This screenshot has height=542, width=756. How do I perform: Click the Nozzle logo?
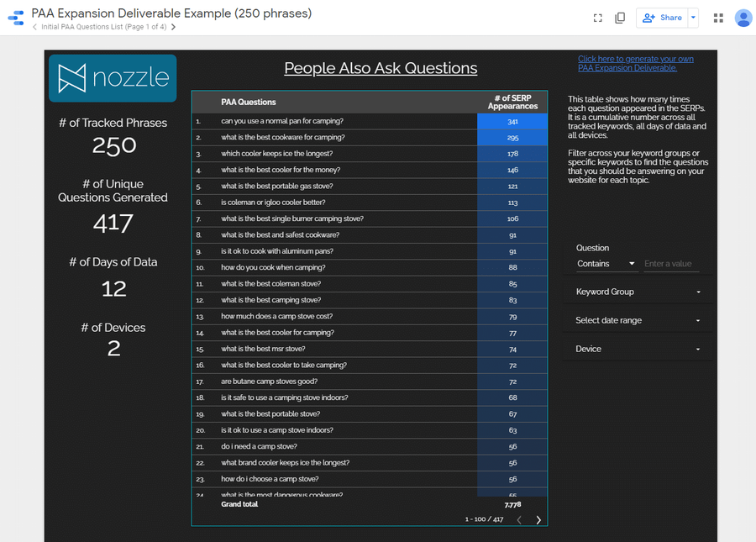click(113, 78)
